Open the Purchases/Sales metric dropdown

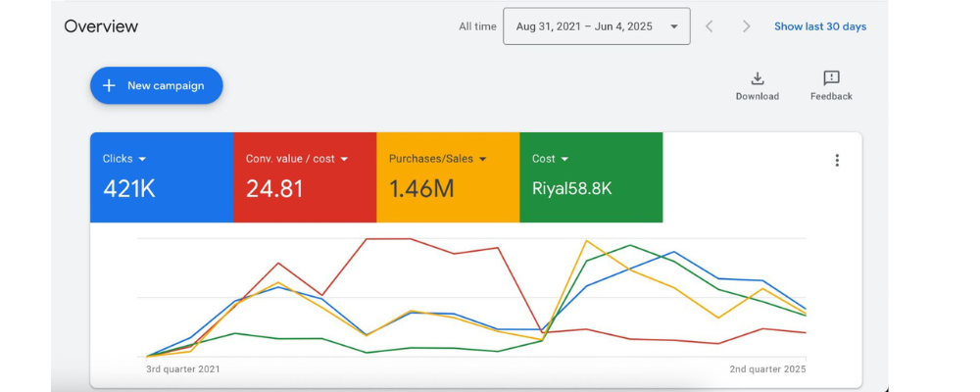[481, 159]
